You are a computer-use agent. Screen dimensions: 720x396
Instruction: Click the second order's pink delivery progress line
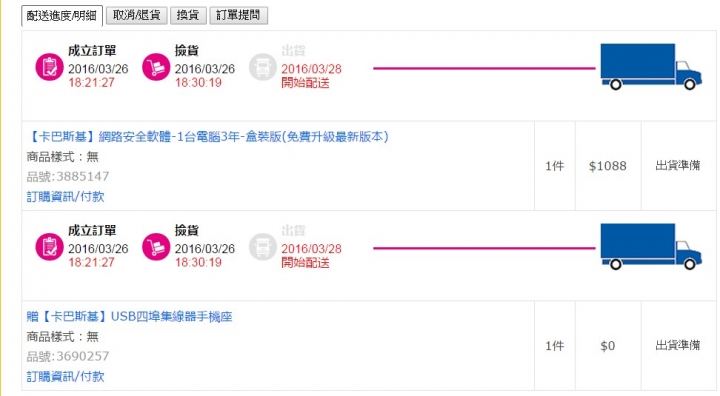coord(484,248)
